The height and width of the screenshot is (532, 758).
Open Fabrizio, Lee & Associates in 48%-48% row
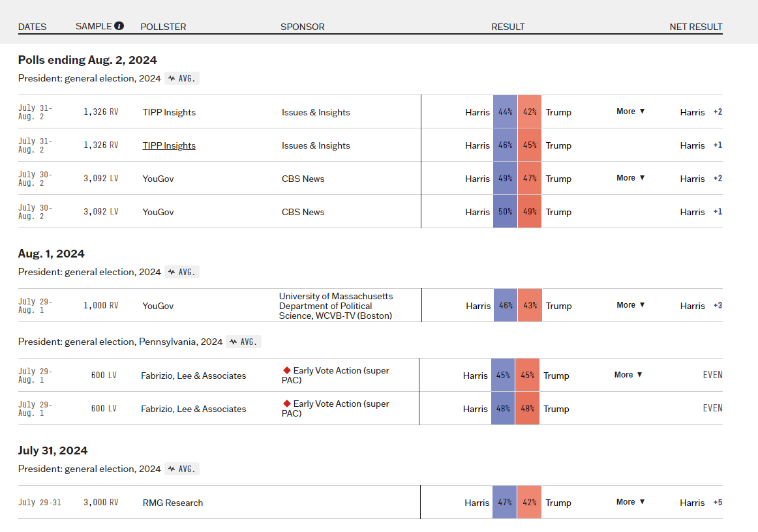(193, 409)
